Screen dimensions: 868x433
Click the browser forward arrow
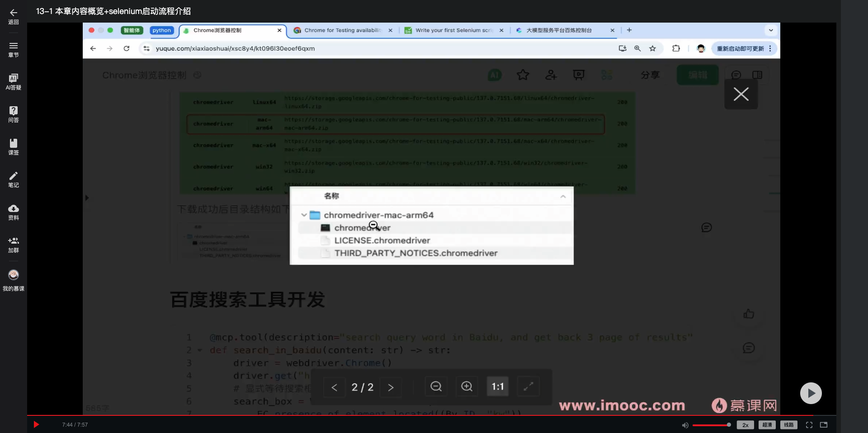110,48
